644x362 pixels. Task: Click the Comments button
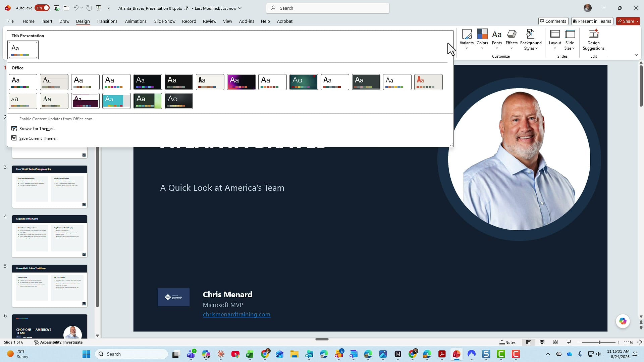(553, 21)
